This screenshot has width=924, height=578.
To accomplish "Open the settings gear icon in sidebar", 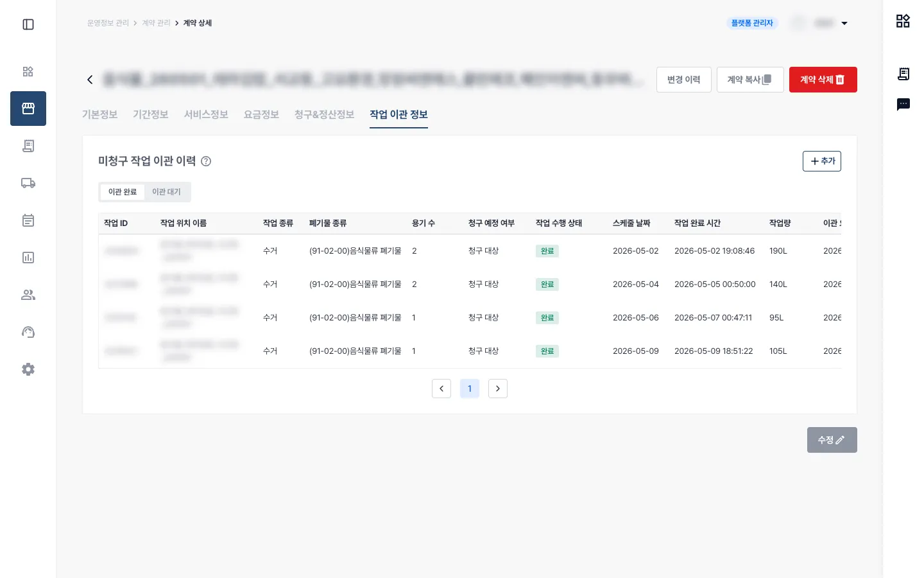I will click(x=28, y=369).
